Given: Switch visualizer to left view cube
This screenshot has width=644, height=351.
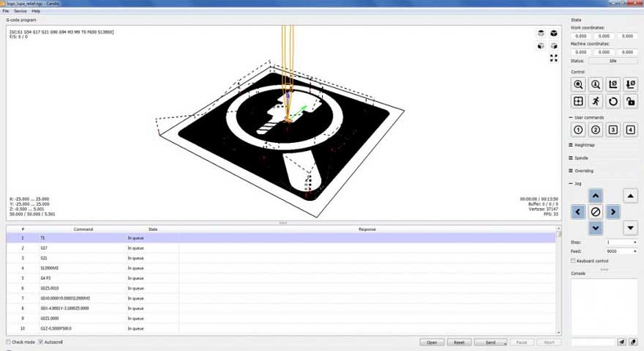Looking at the screenshot, I should coord(554,45).
